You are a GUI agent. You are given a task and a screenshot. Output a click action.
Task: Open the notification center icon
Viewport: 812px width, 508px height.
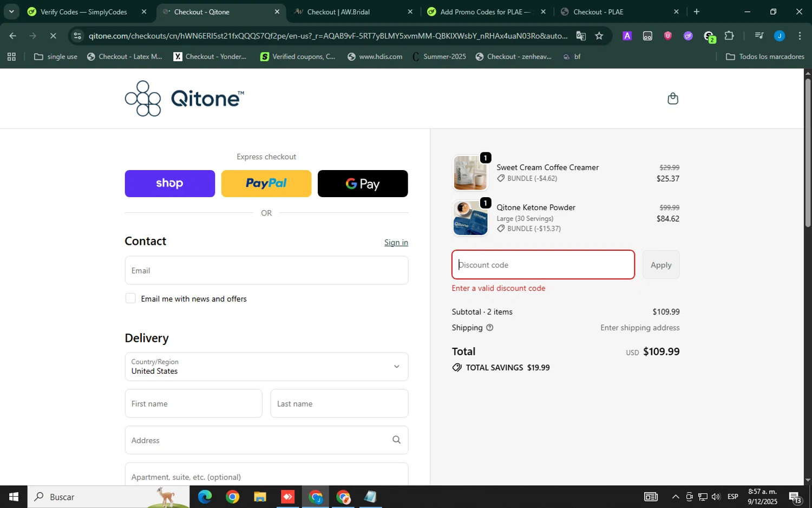click(795, 497)
